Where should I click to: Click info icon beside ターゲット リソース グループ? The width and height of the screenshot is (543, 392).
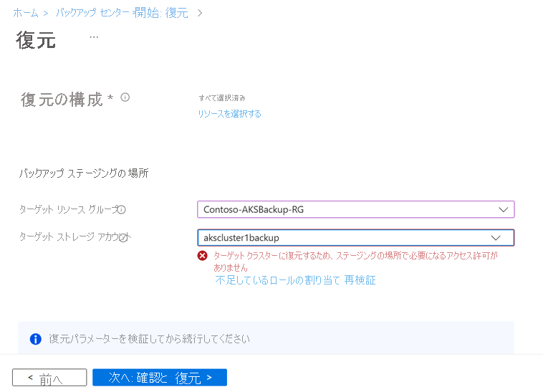(x=122, y=209)
